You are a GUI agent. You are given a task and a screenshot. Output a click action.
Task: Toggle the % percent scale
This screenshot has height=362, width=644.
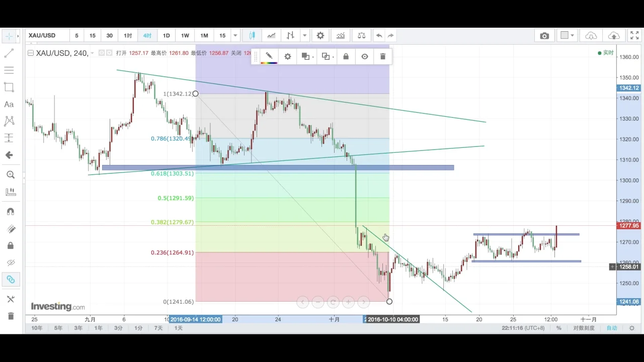tap(559, 328)
